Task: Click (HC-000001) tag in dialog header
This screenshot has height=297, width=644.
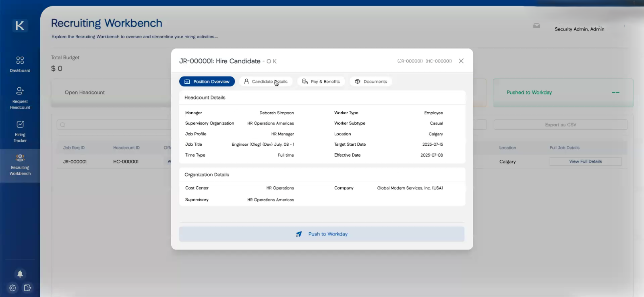Action: point(439,61)
